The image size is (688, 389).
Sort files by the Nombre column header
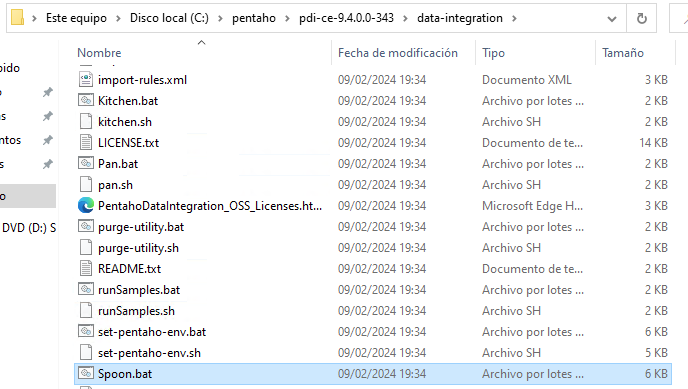coord(99,53)
